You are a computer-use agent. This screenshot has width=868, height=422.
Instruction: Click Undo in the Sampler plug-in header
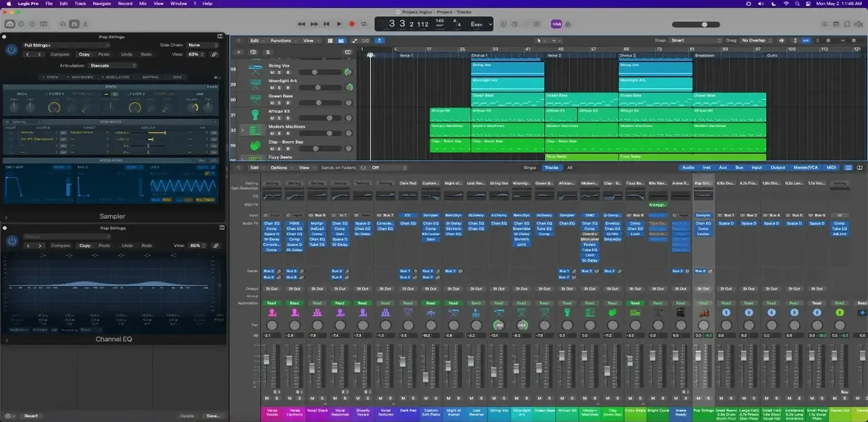click(x=127, y=54)
